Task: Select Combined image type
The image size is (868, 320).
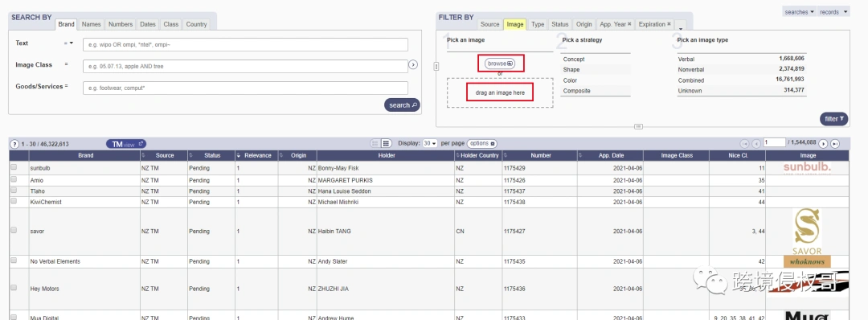Action: pos(741,80)
